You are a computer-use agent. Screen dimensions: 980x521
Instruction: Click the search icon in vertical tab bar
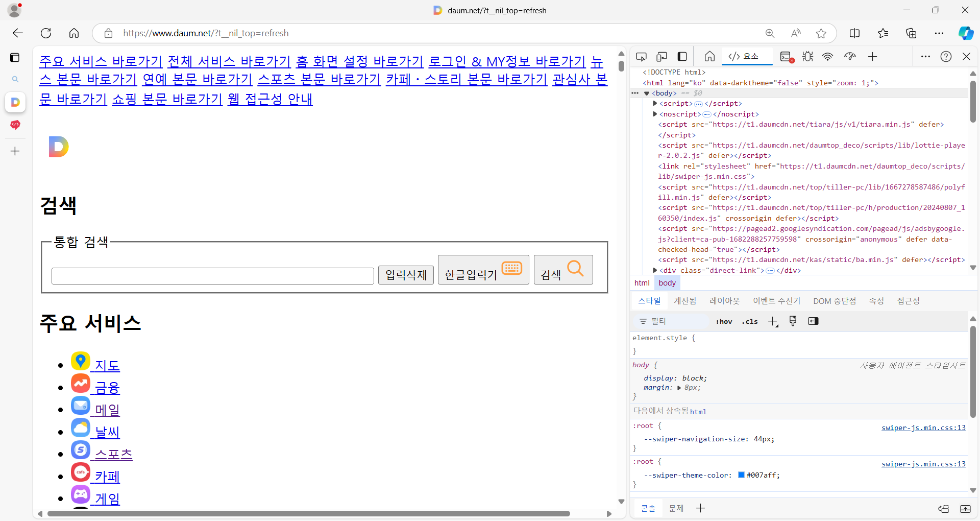[15, 79]
